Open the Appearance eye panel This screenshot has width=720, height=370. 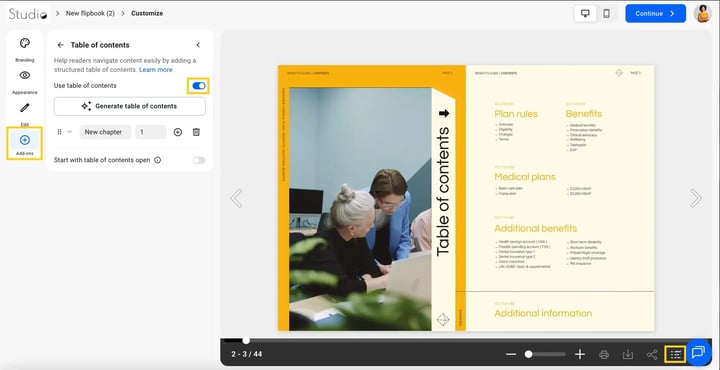tap(25, 81)
